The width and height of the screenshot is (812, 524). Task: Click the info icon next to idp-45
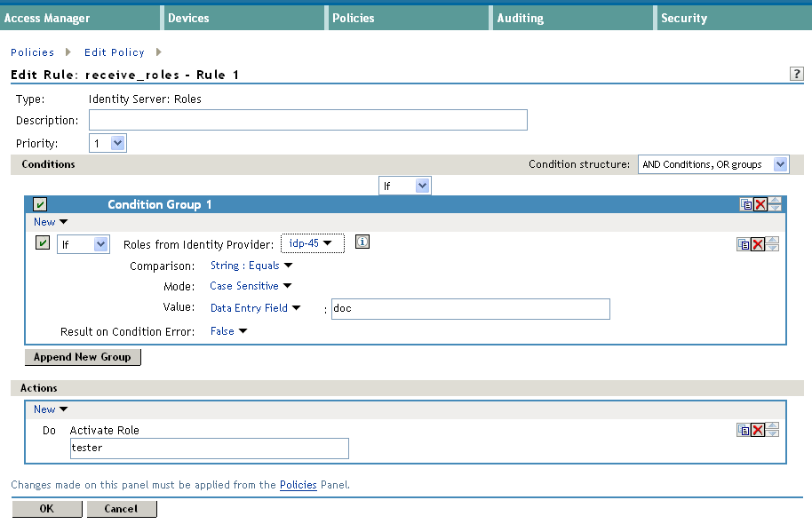[x=362, y=242]
